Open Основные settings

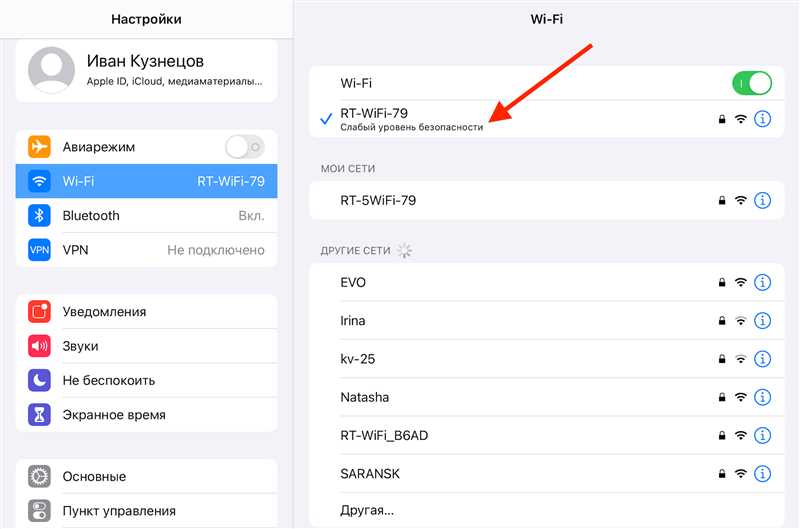[x=146, y=476]
